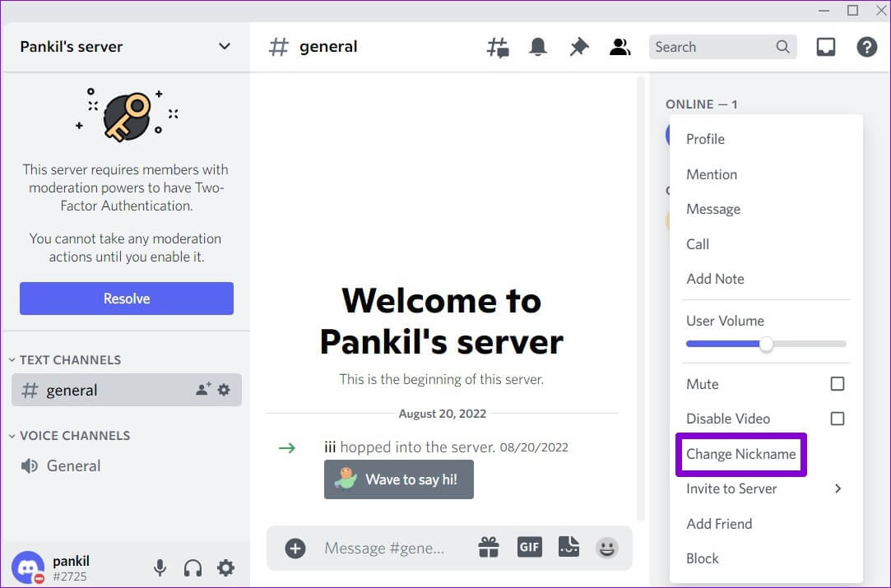
Task: Focus the Message #general text box
Action: coord(384,549)
